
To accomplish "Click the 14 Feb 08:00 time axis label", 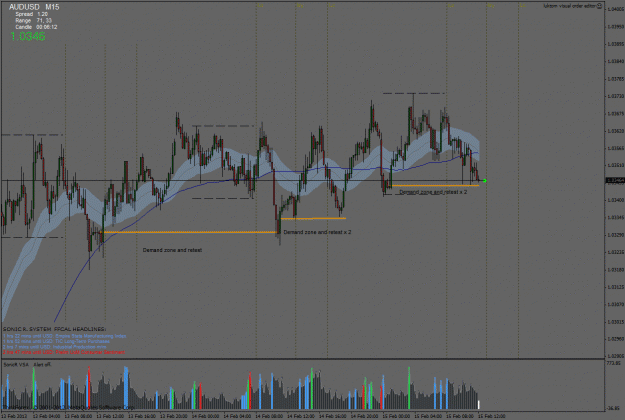I will coord(269,416).
